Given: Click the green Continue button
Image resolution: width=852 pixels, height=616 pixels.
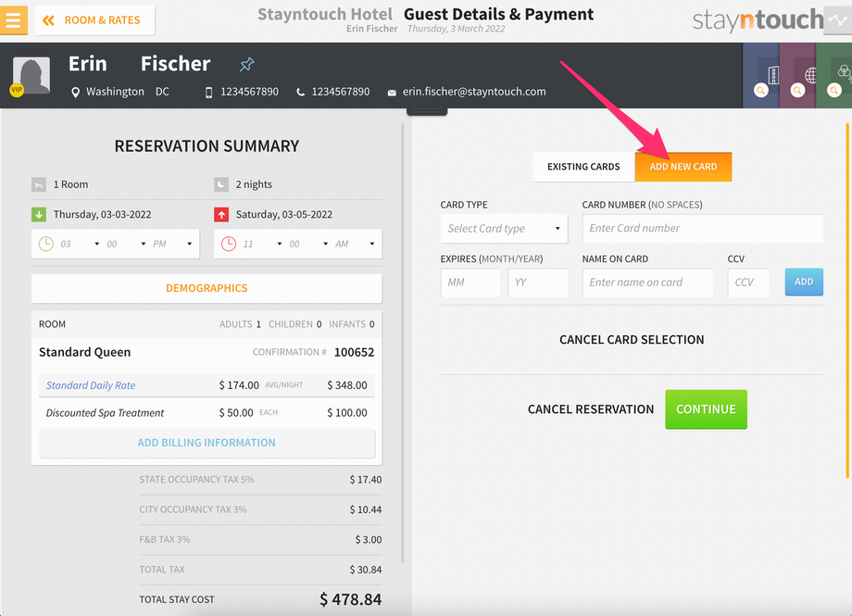Looking at the screenshot, I should click(706, 409).
